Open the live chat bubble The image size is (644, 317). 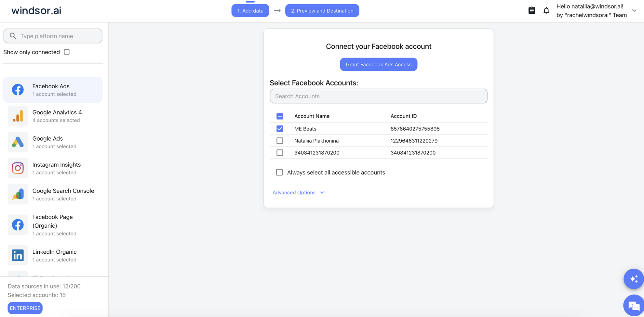coord(633,305)
